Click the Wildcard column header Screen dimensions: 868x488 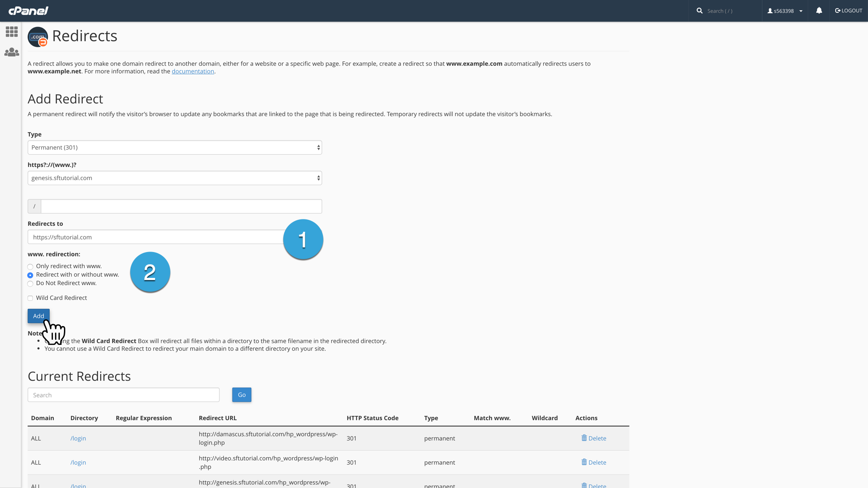545,418
